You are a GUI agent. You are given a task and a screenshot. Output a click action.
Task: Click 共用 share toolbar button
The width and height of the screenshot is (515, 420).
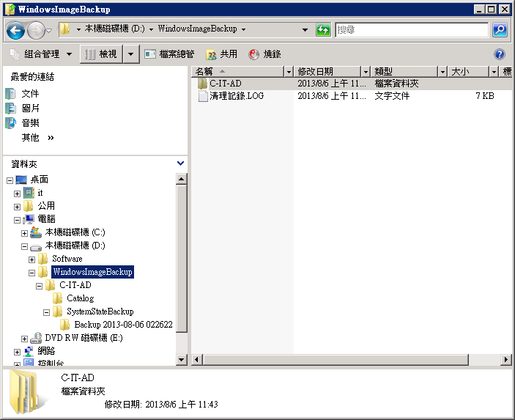tap(221, 54)
